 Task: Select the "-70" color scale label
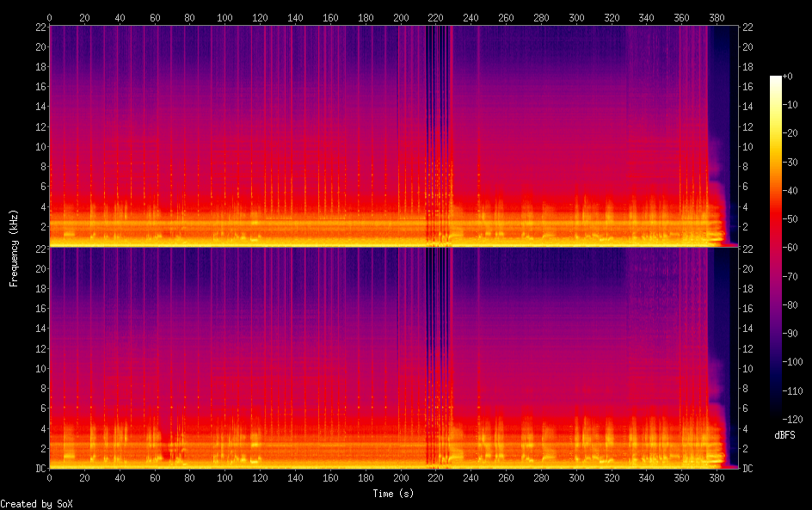click(790, 276)
